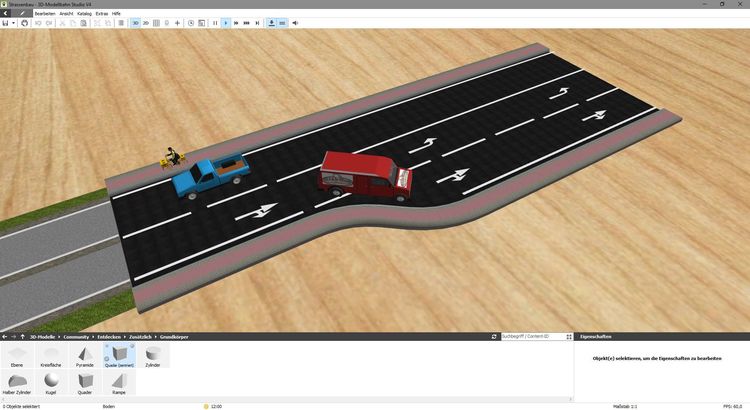Image resolution: width=750 pixels, height=410 pixels.
Task: Navigate up one catalog level arrow
Action: (22, 337)
